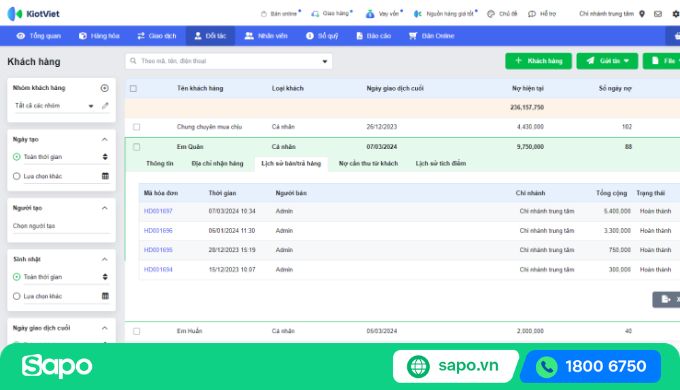Switch to Lịch sử tích điểm tab

[441, 164]
